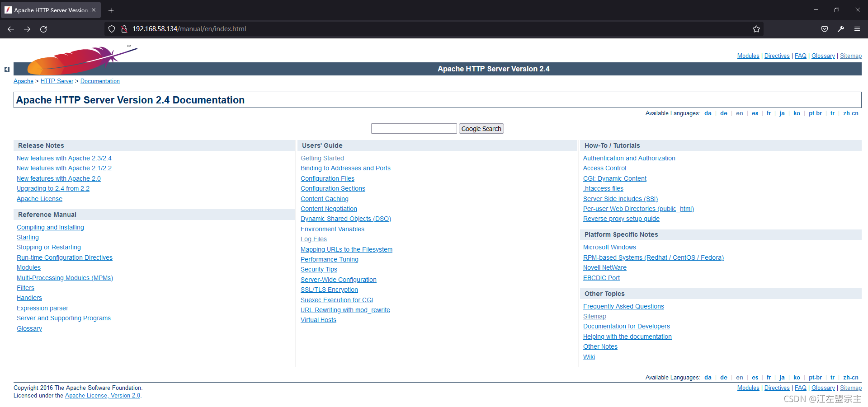Click the Apache feather logo

(82, 60)
